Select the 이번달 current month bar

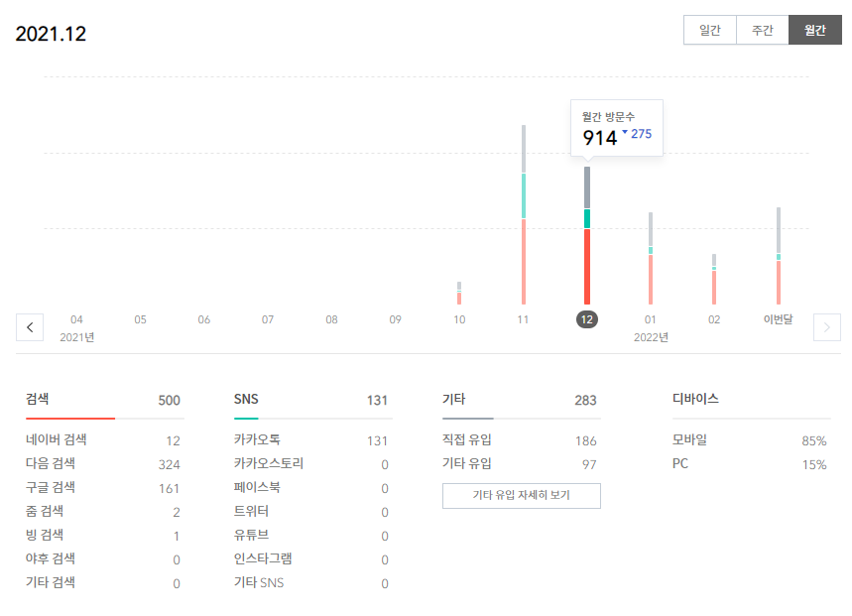pyautogui.click(x=778, y=256)
